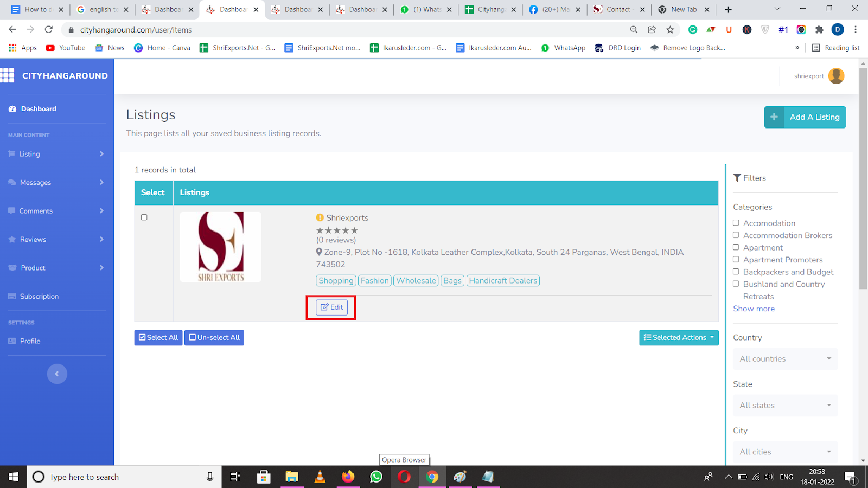
Task: Open Microsoft Store from the taskbar
Action: (264, 477)
